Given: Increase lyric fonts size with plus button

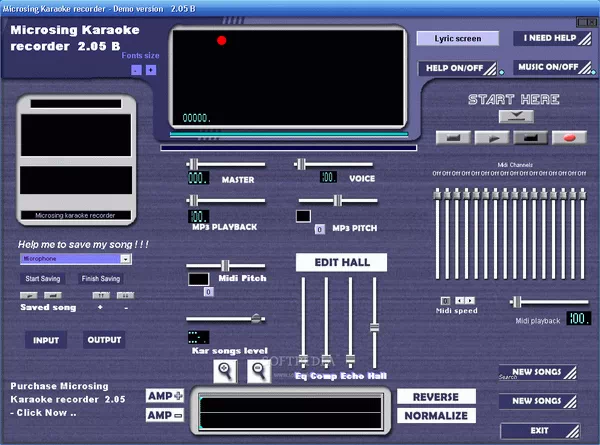Looking at the screenshot, I should (x=151, y=70).
